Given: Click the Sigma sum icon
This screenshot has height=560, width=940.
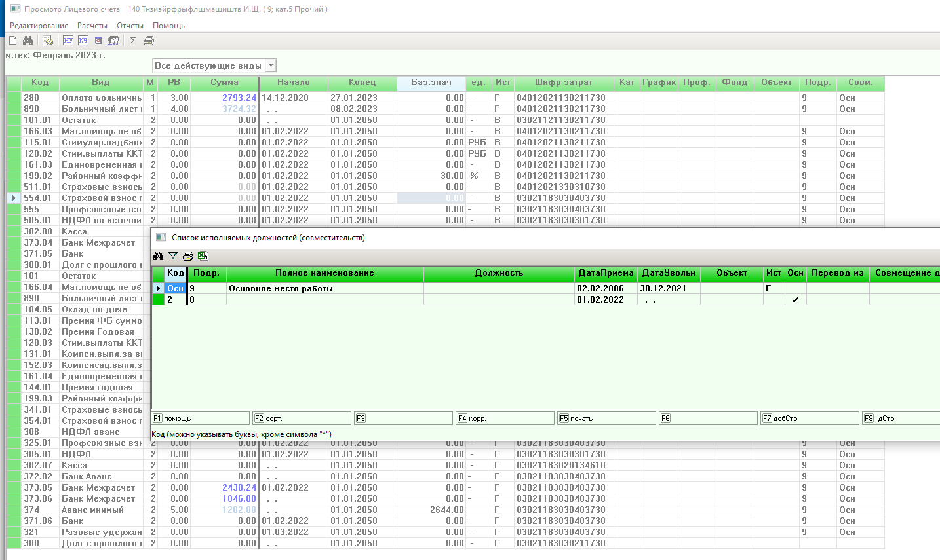Looking at the screenshot, I should (133, 41).
